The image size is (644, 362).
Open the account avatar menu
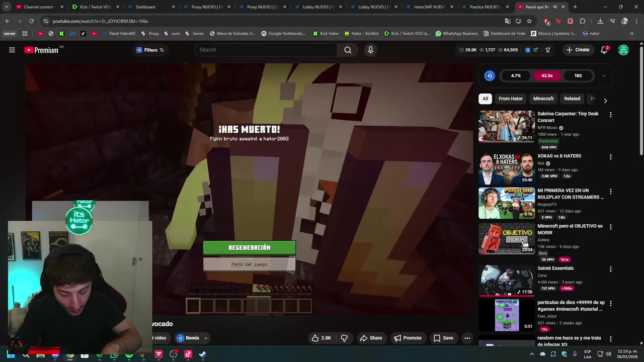click(623, 50)
